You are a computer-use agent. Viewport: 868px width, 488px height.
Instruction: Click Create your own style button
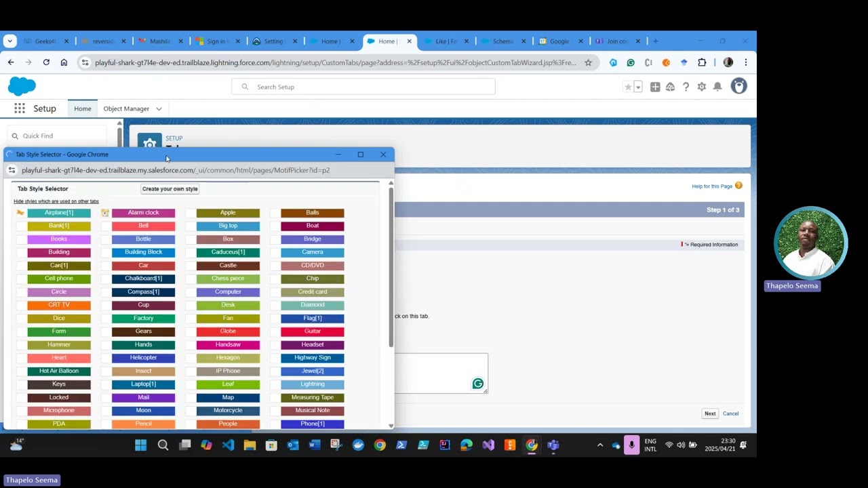pos(170,189)
